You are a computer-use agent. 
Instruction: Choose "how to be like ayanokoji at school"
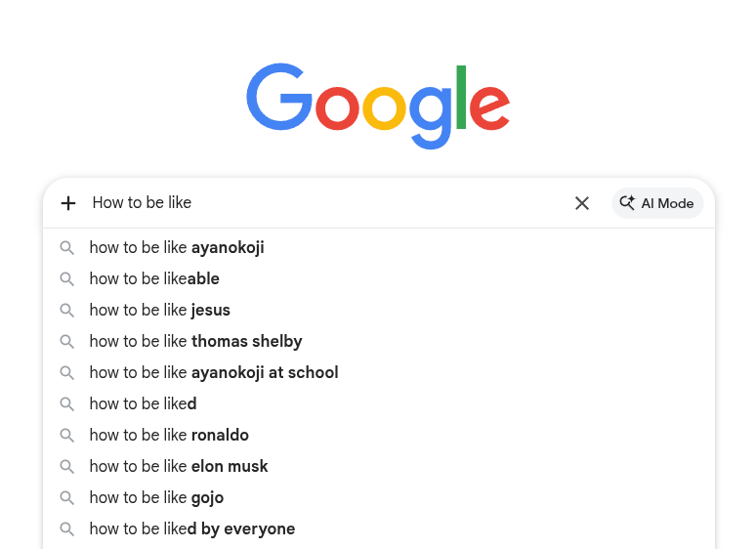tap(378, 372)
